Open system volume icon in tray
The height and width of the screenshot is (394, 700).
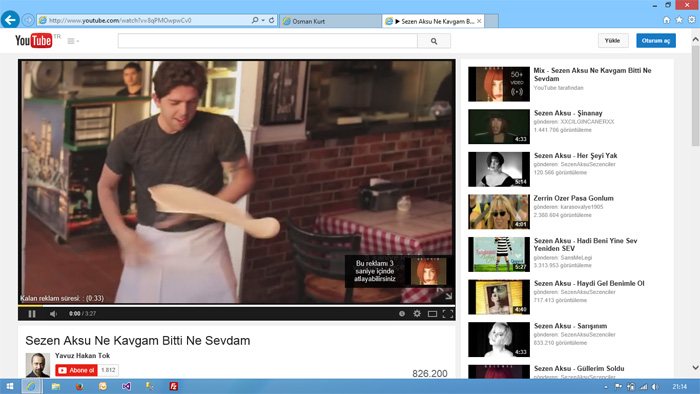[655, 387]
